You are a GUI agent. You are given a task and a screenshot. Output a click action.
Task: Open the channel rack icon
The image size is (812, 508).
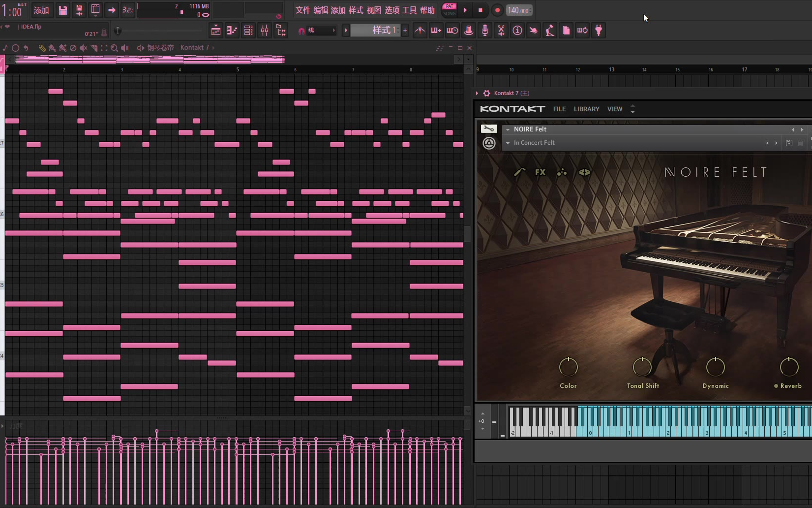tap(248, 31)
